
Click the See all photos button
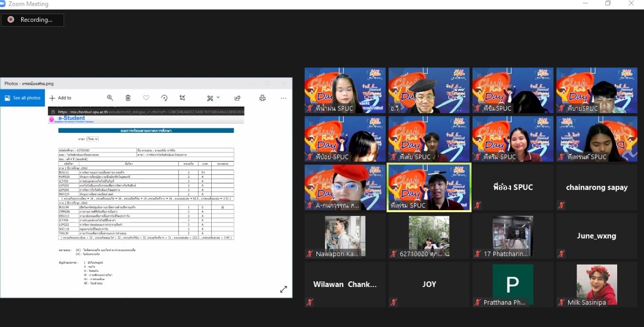pyautogui.click(x=23, y=98)
